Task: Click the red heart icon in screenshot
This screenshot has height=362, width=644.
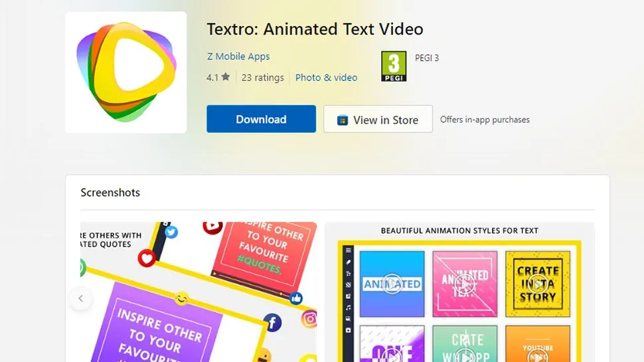Action: [146, 258]
